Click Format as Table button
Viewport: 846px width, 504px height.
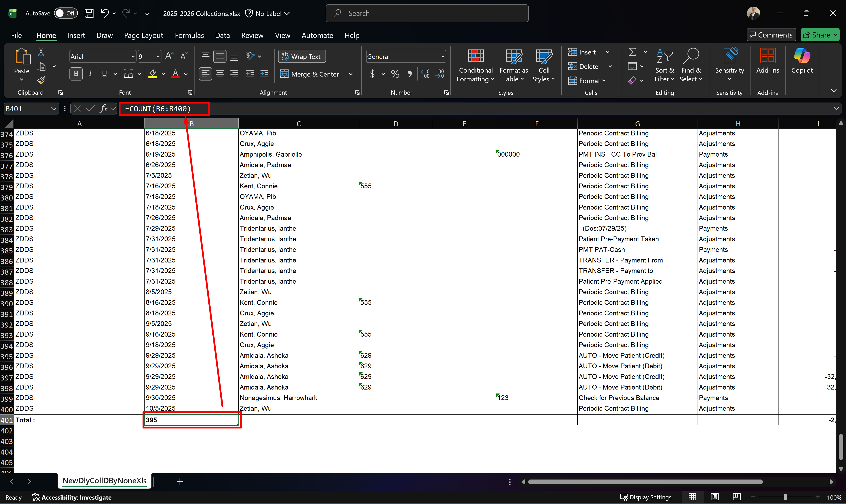[x=513, y=65]
